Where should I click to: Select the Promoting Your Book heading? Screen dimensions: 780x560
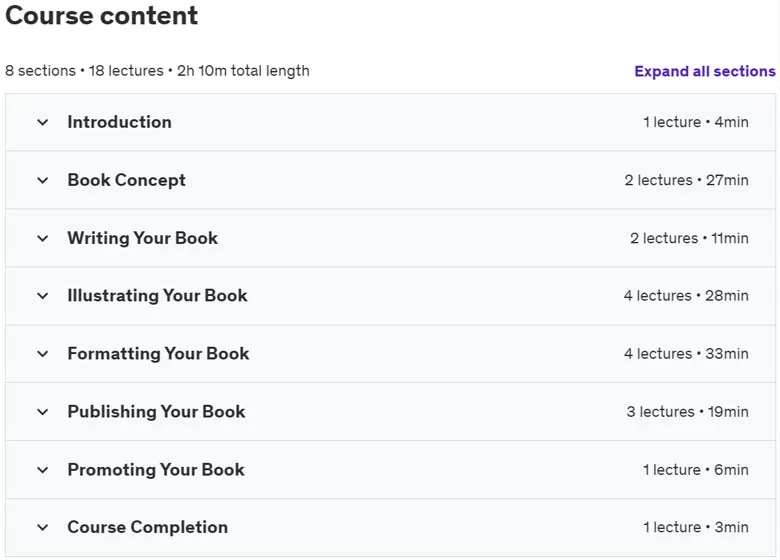click(x=156, y=469)
